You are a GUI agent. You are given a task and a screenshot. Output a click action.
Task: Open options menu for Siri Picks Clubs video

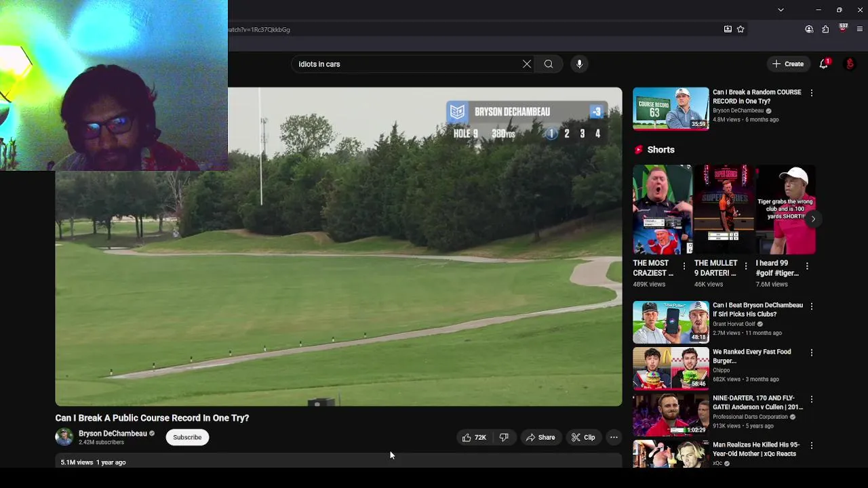click(x=812, y=306)
